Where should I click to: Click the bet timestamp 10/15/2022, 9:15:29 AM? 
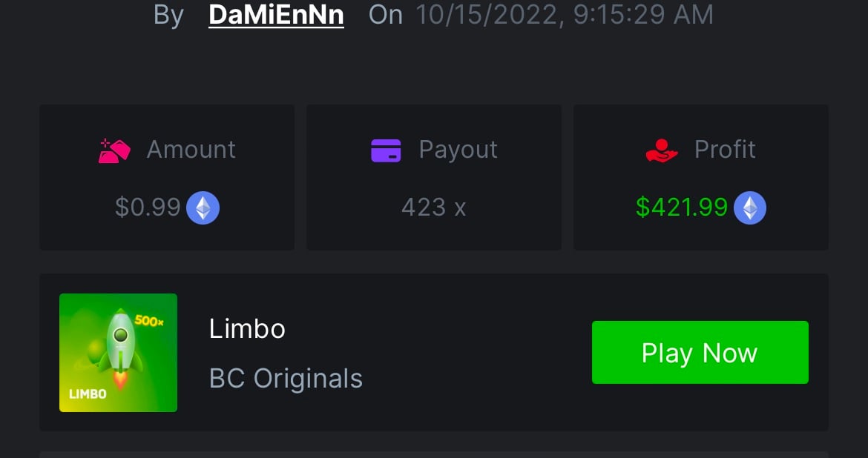565,15
